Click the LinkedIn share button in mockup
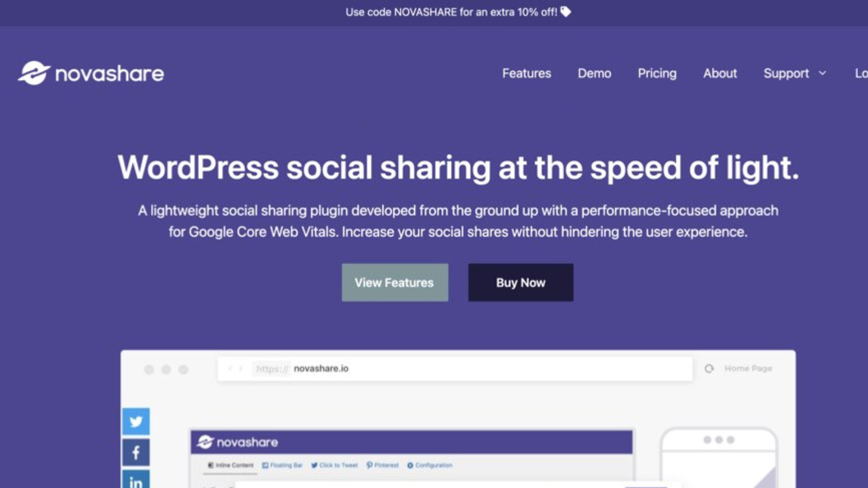This screenshot has width=868, height=488. [136, 480]
